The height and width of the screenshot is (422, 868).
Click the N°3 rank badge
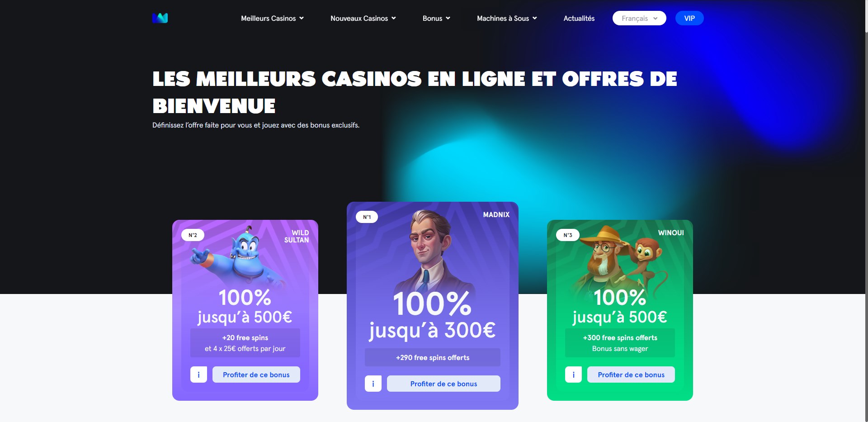pyautogui.click(x=568, y=235)
